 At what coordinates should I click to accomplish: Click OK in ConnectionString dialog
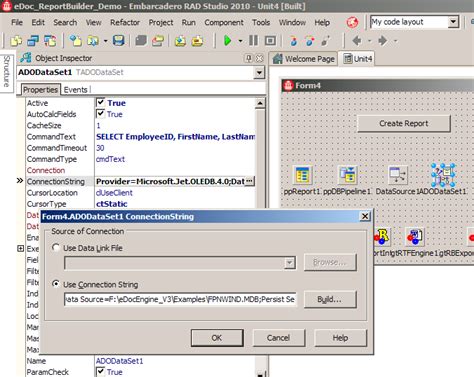pos(217,338)
